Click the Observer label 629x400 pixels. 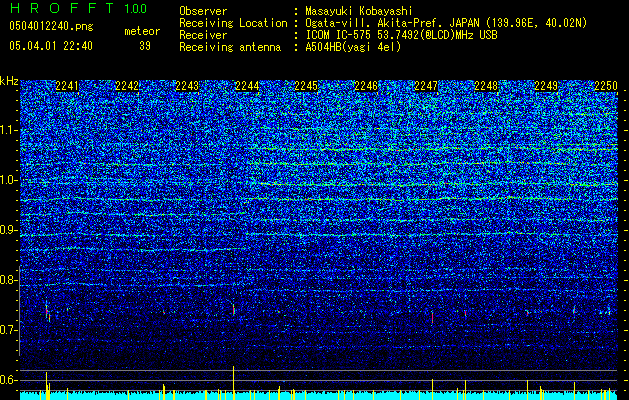(x=203, y=11)
